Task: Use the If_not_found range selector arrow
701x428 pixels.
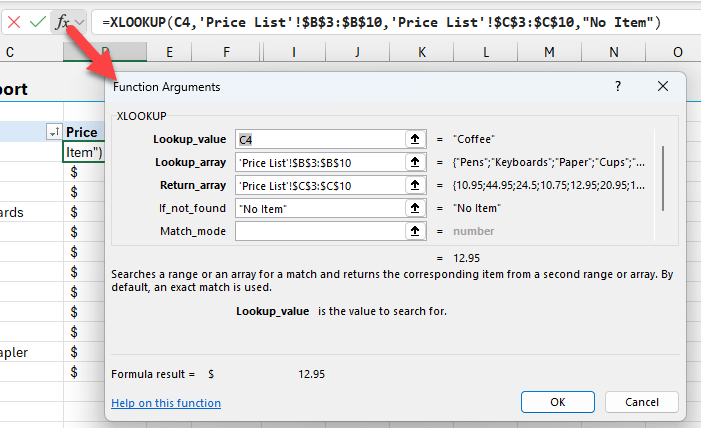Action: pyautogui.click(x=415, y=208)
